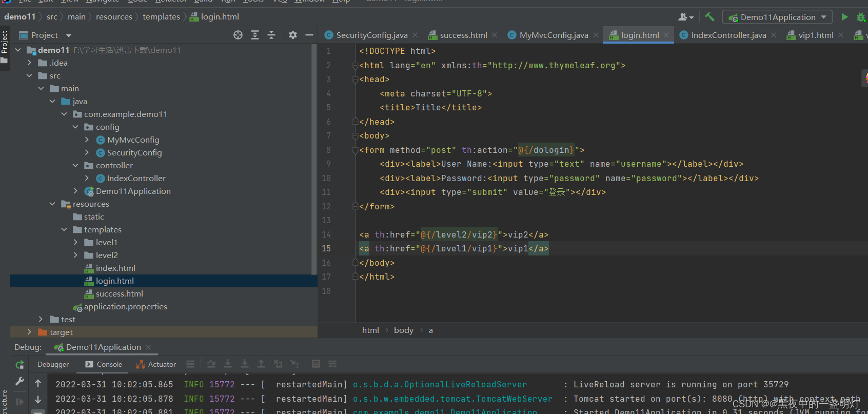Switch to SecurityConfig.java tab
The image size is (868, 414).
coord(372,35)
